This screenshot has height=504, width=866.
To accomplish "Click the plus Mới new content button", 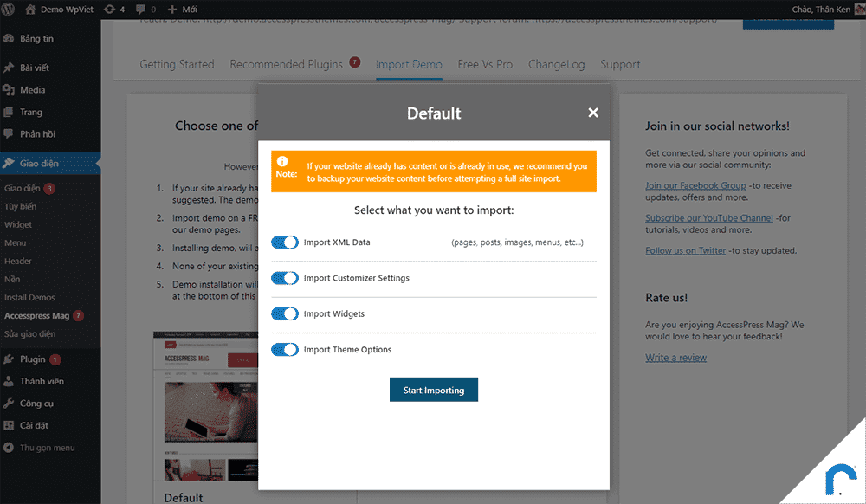I will (x=183, y=9).
